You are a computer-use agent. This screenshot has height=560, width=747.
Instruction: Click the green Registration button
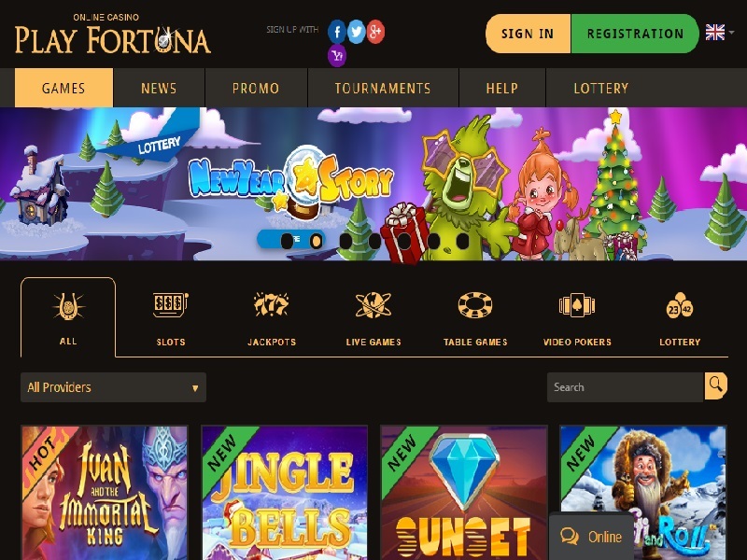click(635, 34)
